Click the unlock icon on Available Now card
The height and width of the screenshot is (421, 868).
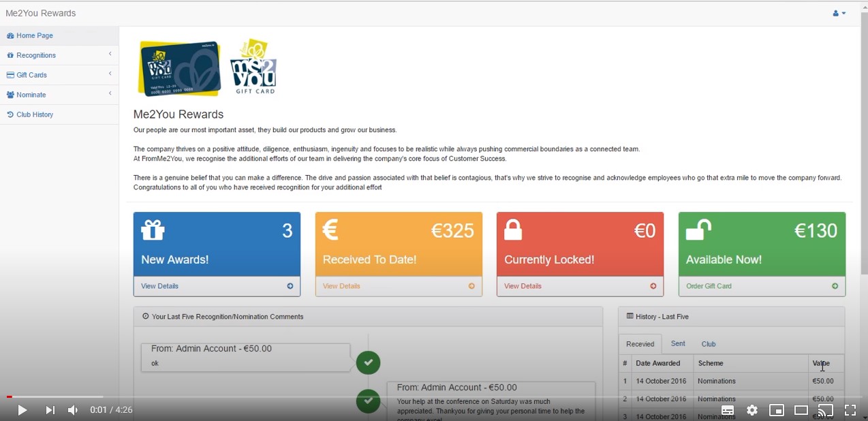[698, 230]
